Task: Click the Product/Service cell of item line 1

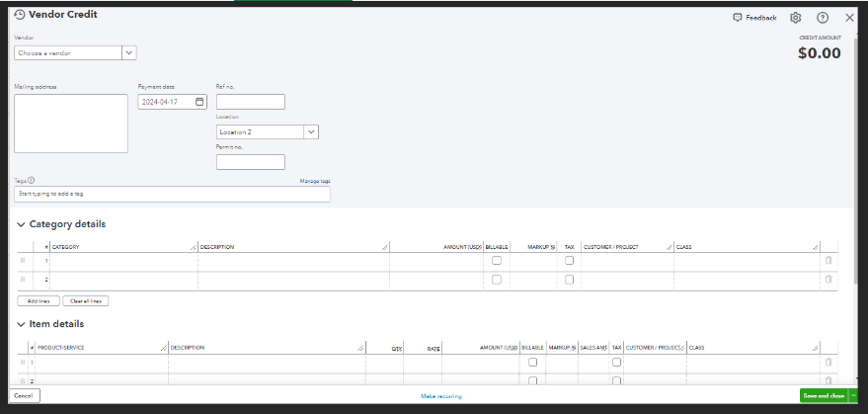Action: coord(102,362)
